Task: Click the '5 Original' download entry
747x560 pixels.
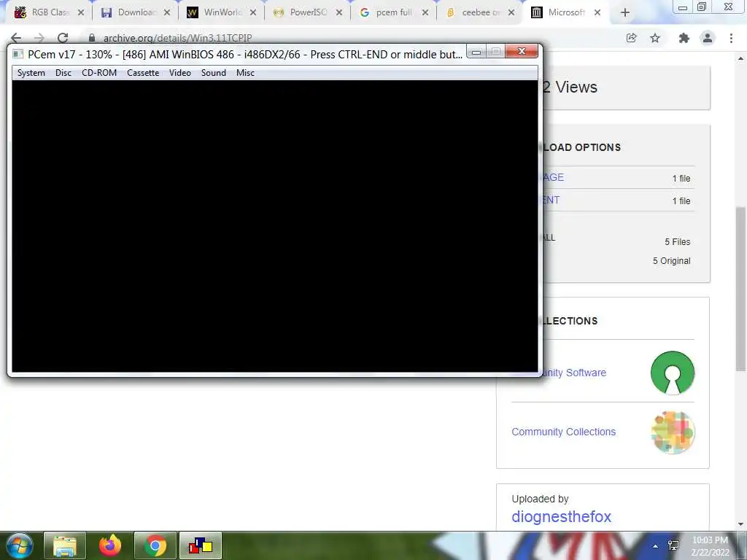Action: click(671, 261)
